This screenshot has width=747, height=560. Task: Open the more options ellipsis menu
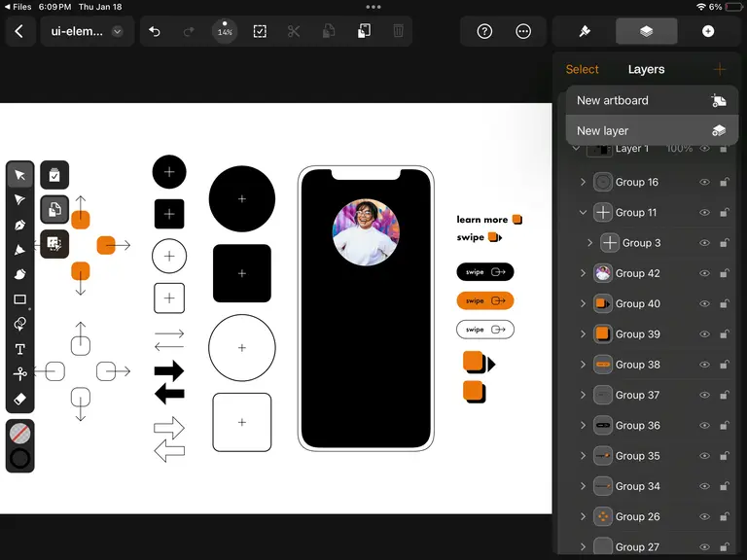[523, 31]
